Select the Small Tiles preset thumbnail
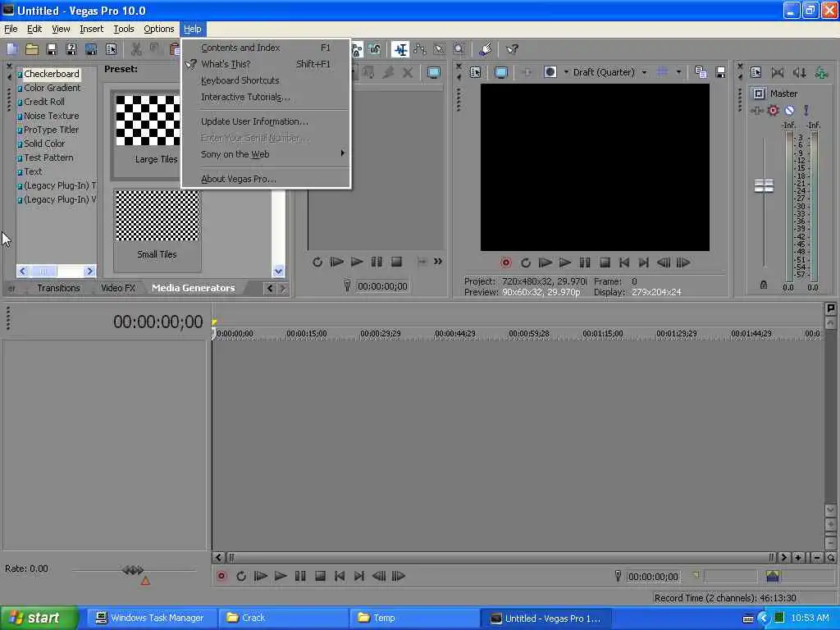The height and width of the screenshot is (630, 840). (x=157, y=216)
